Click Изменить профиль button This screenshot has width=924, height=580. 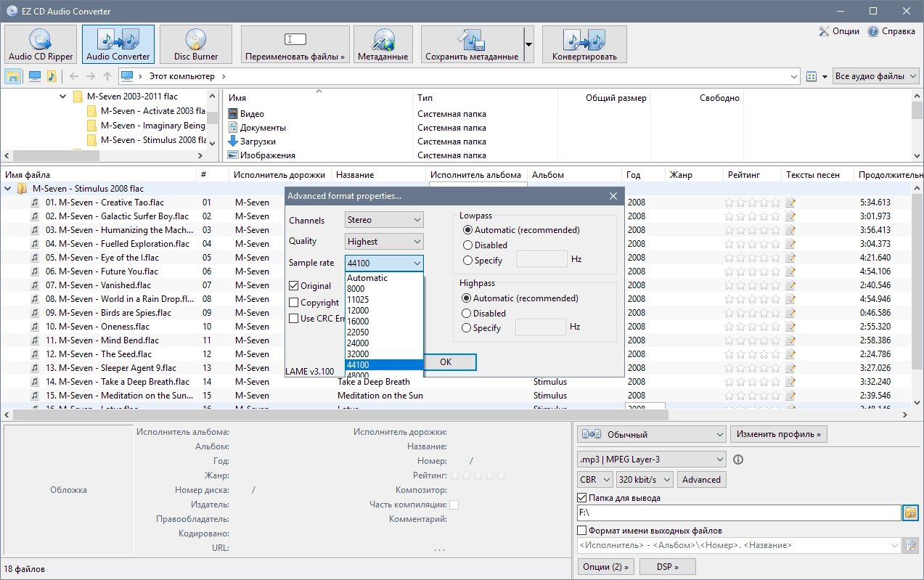[778, 435]
